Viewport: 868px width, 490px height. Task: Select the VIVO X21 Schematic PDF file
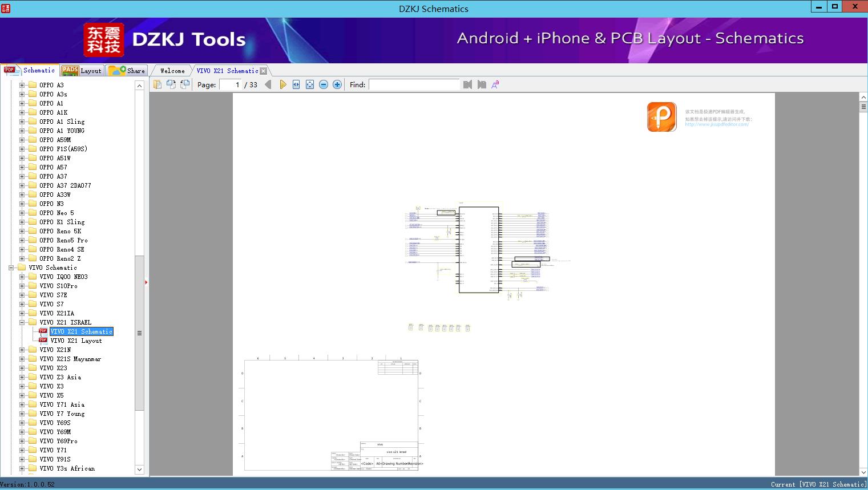point(82,331)
